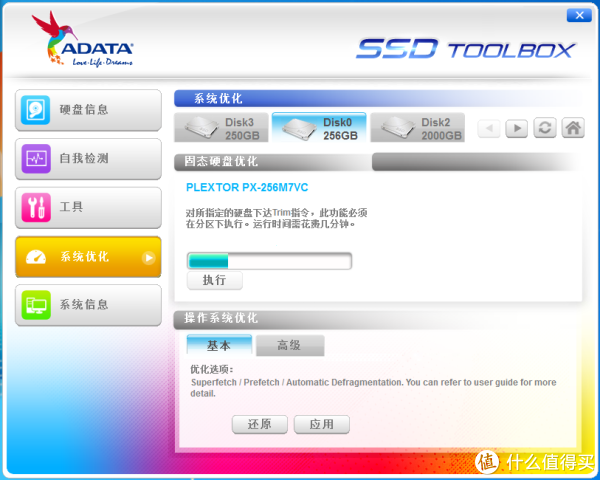Screen dimensions: 600x480
Task: Show next disks with right arrow
Action: click(x=517, y=128)
